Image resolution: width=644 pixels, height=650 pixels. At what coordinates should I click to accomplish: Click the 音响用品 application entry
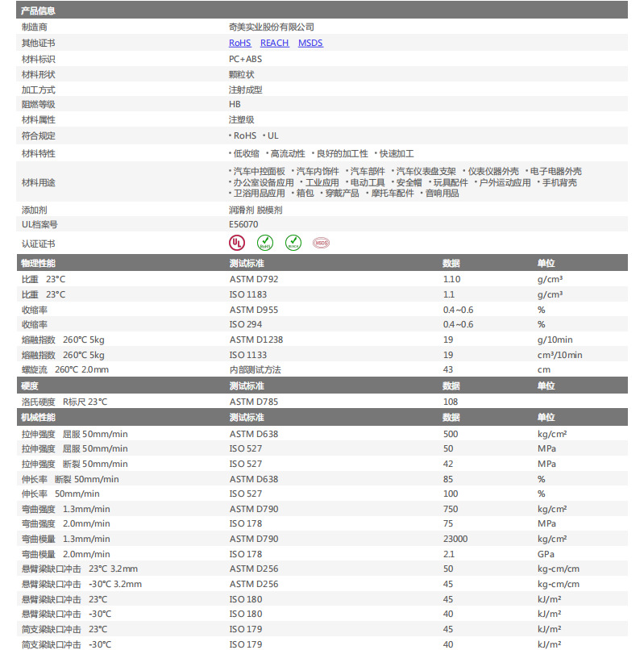point(442,194)
